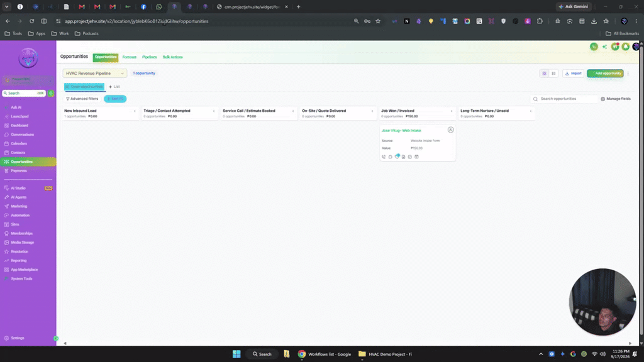Open the Ask AI sidebar item

16,107
